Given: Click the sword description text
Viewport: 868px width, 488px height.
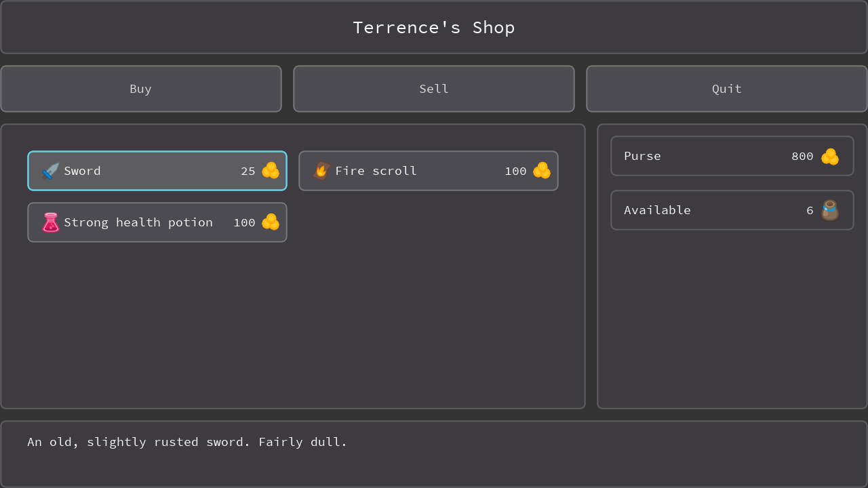Looking at the screenshot, I should coord(187,442).
